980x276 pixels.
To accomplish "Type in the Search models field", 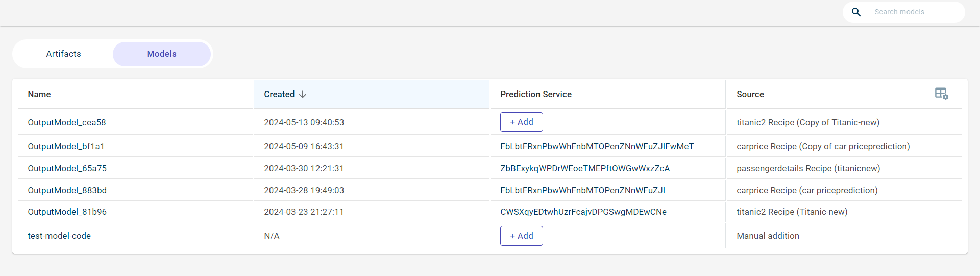I will tap(914, 12).
